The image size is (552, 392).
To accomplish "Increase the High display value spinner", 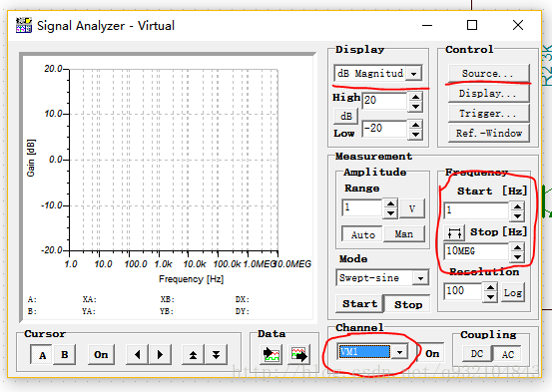I will coord(416,97).
